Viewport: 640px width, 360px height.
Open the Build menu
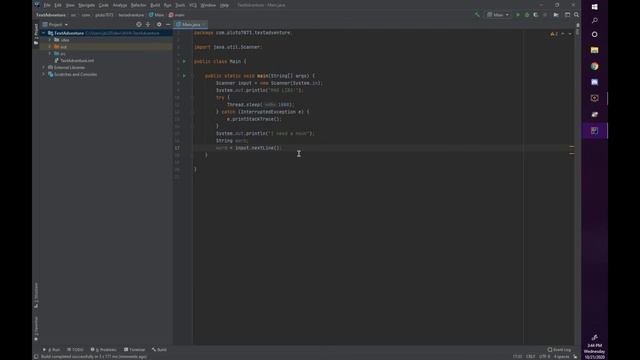[x=155, y=5]
